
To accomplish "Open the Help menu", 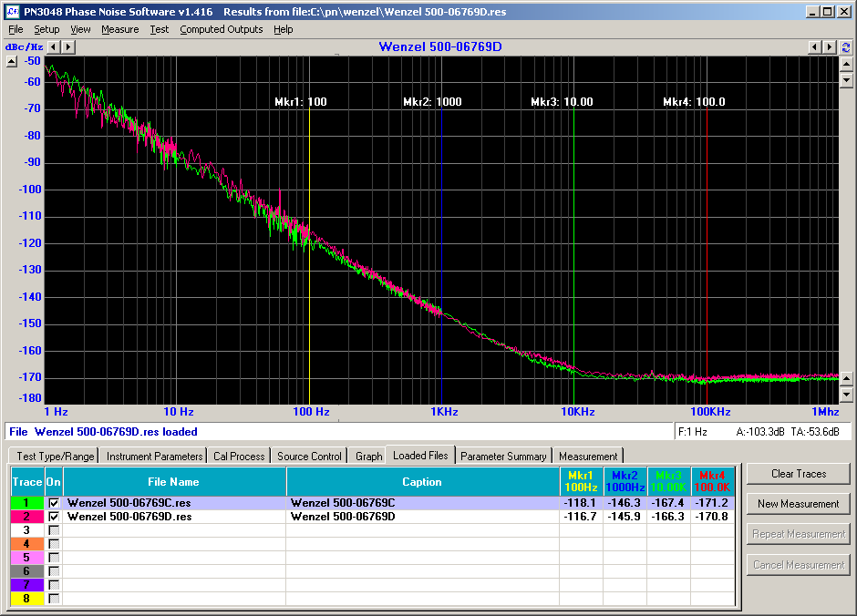I will [284, 29].
